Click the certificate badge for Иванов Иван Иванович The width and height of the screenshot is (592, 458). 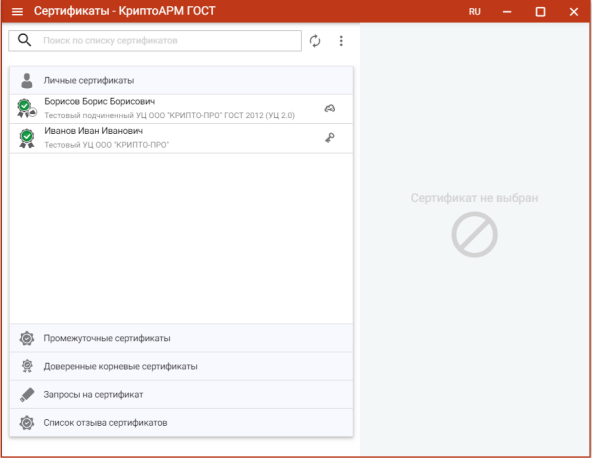point(26,139)
